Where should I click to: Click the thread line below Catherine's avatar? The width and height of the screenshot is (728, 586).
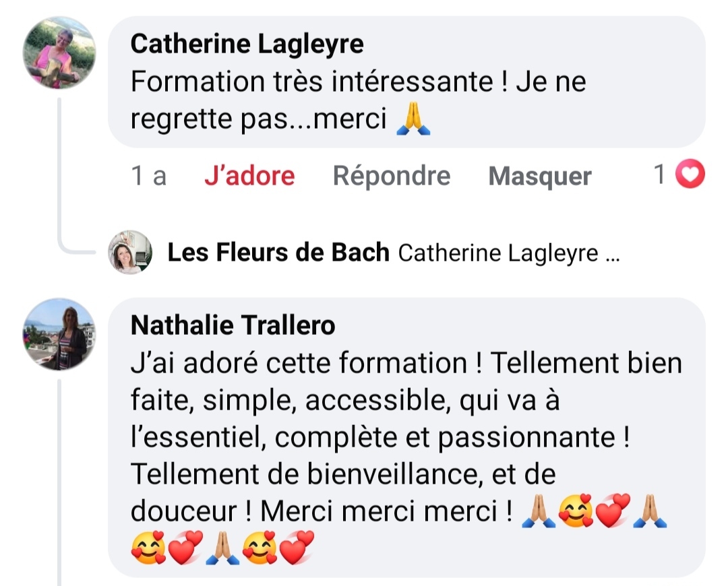[x=60, y=168]
